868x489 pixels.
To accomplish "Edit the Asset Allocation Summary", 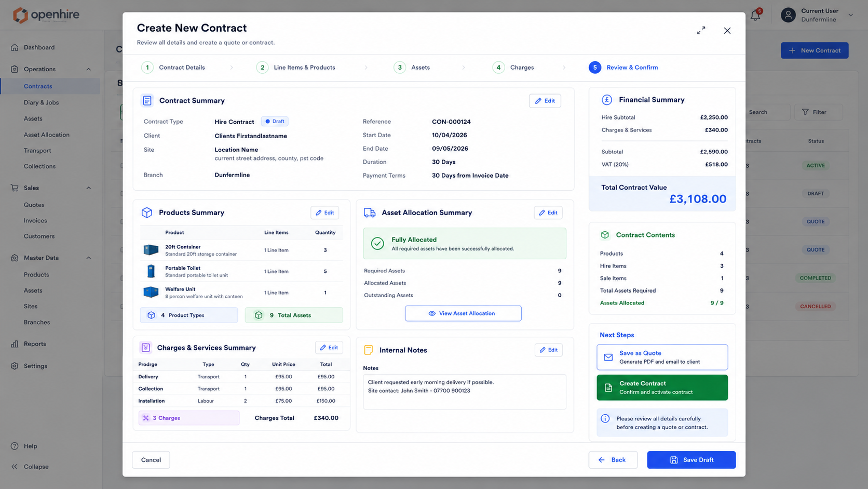I will 548,213.
